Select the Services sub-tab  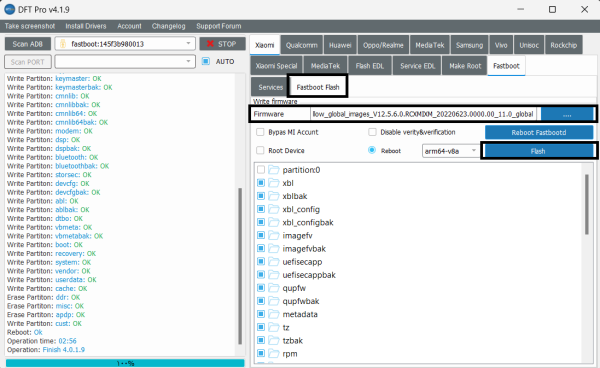pyautogui.click(x=270, y=87)
